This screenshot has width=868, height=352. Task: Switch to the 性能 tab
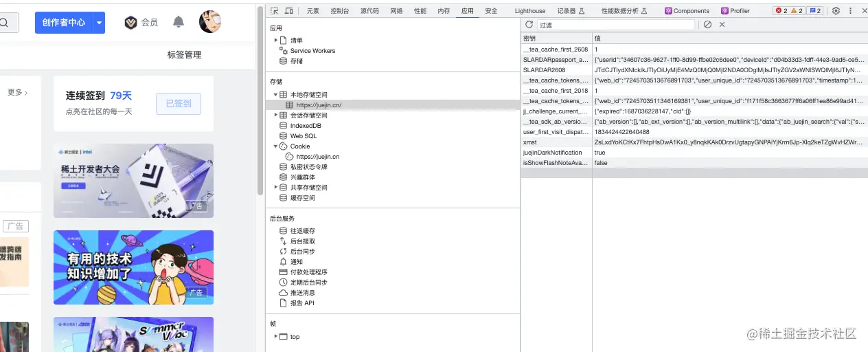[x=420, y=11]
